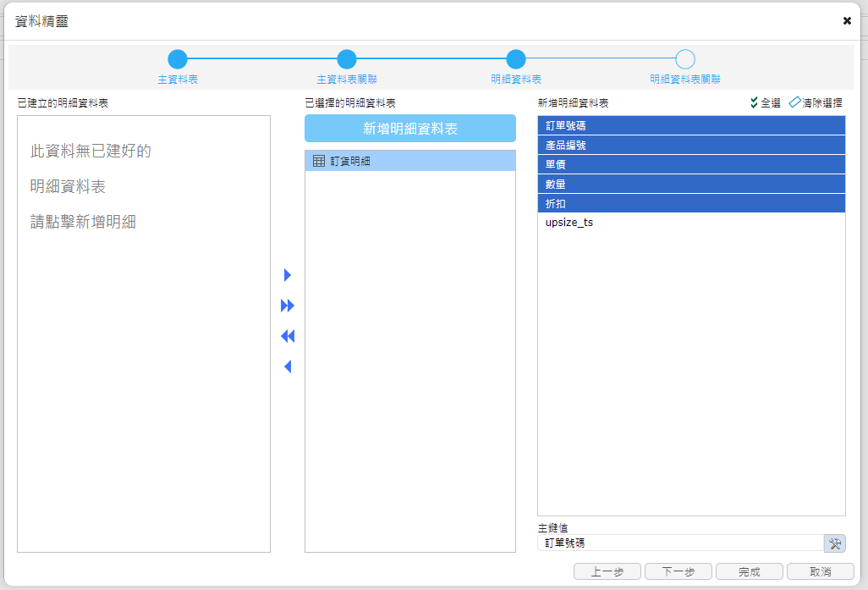Click the 全選 select-all option
Viewport: 868px width, 590px height.
765,102
